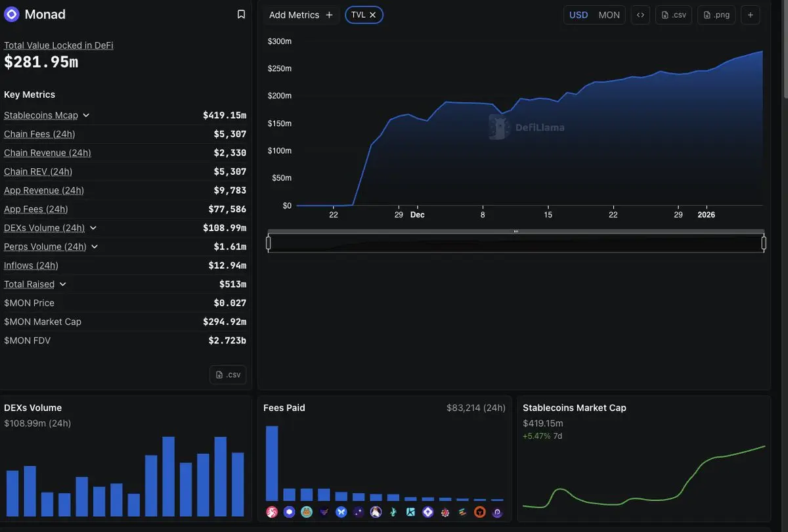Viewport: 788px width, 532px height.
Task: Expand the DEXs Volume (24h) row
Action: pyautogui.click(x=93, y=228)
